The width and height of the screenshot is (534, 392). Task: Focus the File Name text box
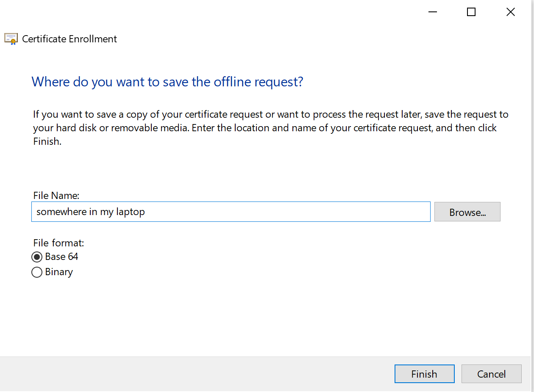(231, 212)
